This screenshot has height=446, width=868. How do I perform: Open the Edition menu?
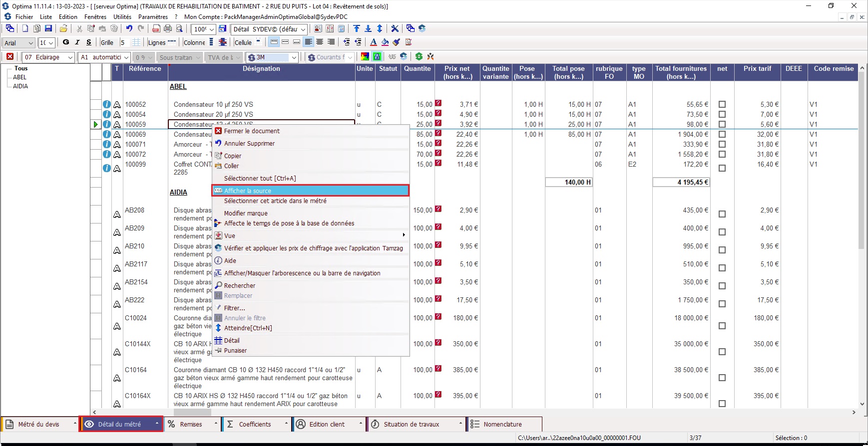tap(68, 17)
